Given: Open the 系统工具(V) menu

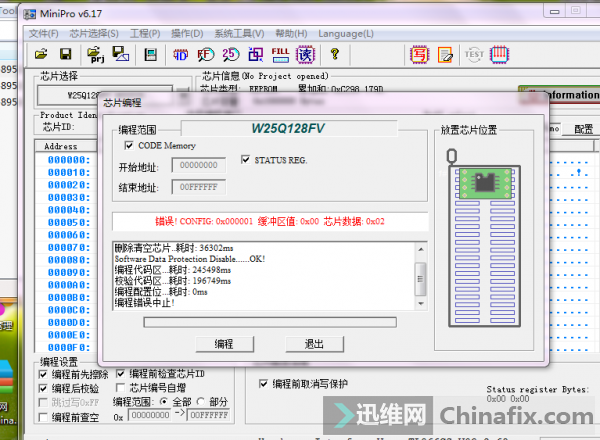Looking at the screenshot, I should 239,34.
